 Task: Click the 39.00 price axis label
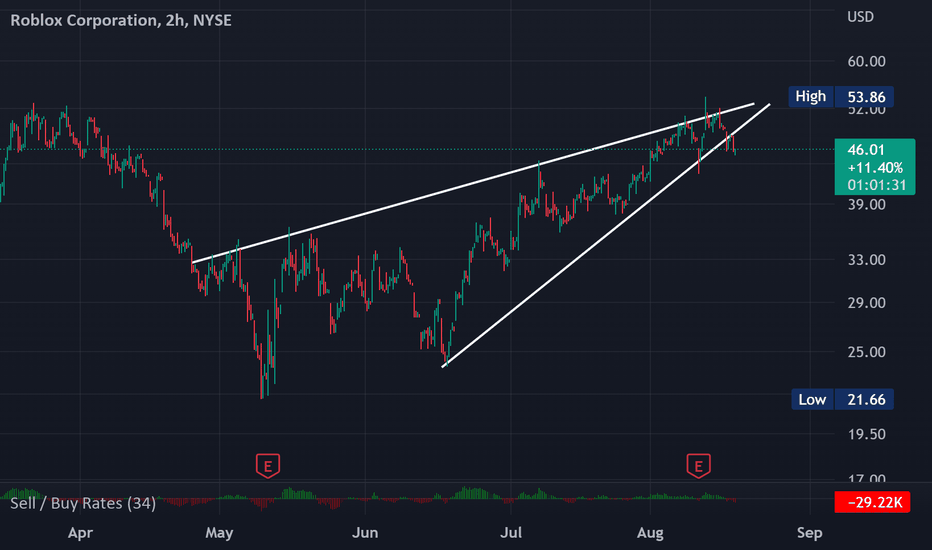(x=866, y=205)
